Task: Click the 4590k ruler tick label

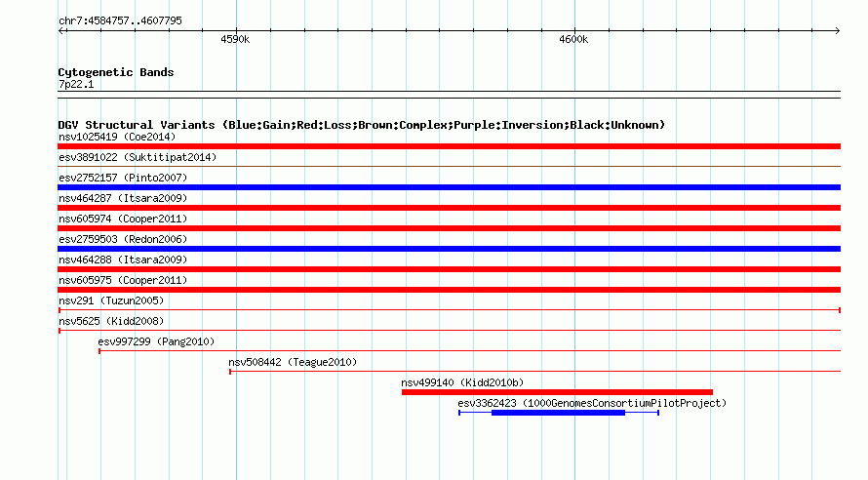Action: 235,39
